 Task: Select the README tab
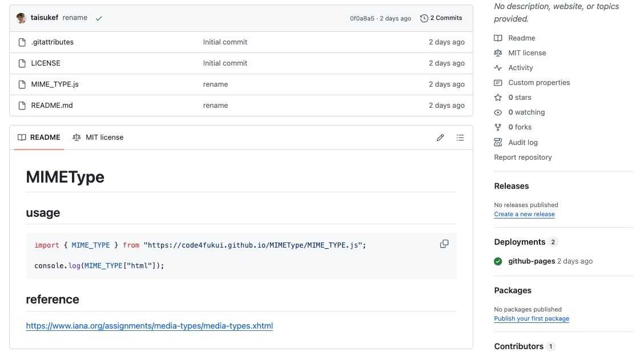click(39, 137)
